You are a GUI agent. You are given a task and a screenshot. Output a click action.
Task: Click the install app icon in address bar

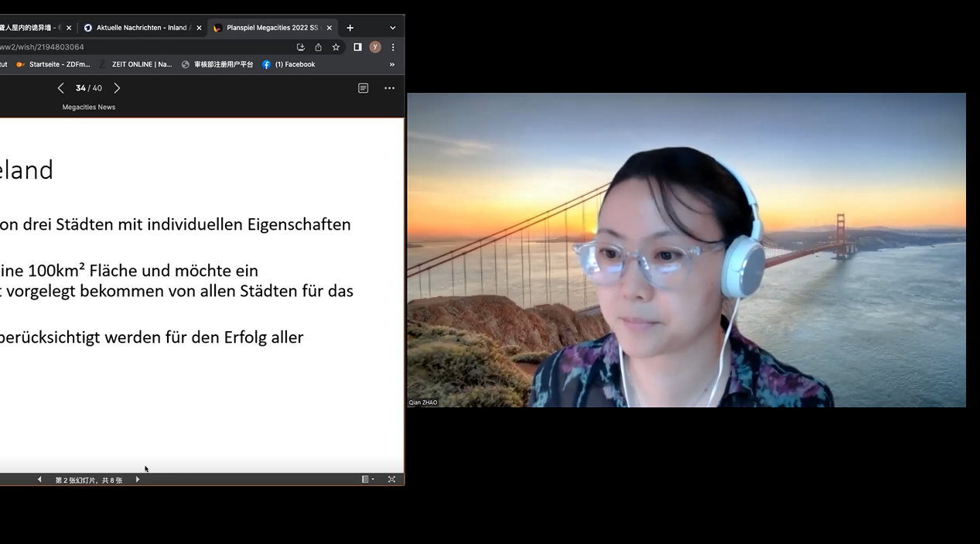click(x=301, y=47)
